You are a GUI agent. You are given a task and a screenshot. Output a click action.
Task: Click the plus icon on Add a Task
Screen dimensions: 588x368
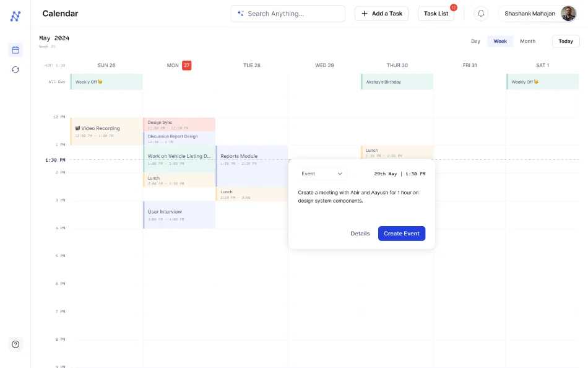365,14
